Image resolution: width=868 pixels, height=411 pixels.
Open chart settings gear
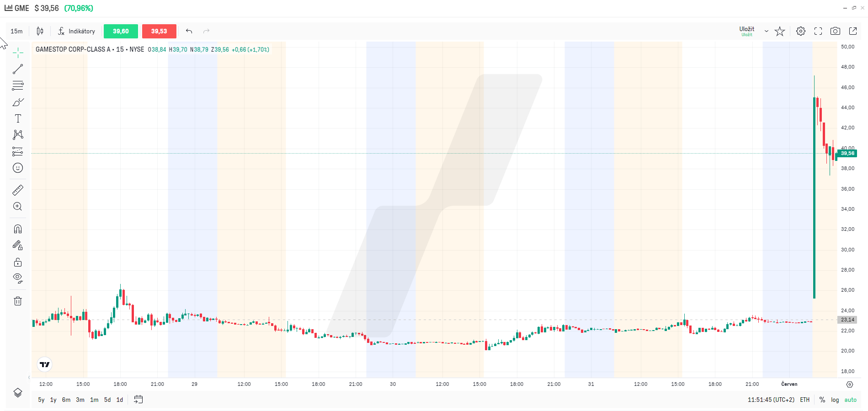tap(801, 31)
